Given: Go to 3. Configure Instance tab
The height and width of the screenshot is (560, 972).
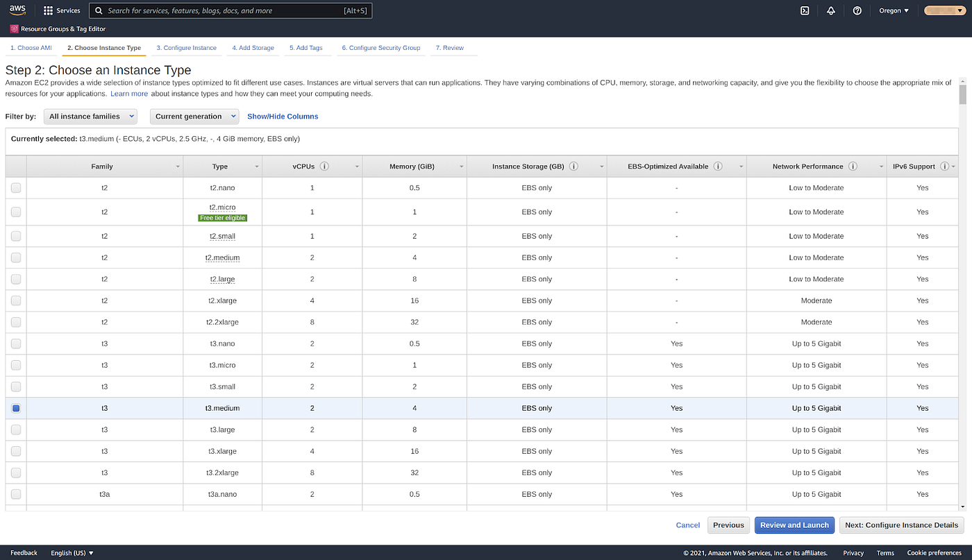Looking at the screenshot, I should pyautogui.click(x=186, y=48).
